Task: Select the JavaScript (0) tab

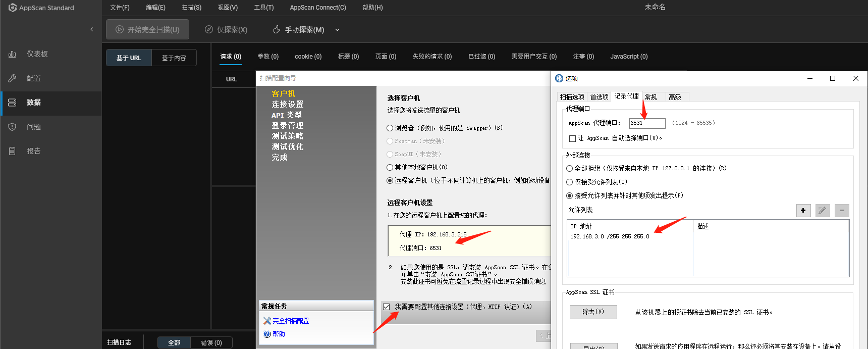Action: (x=629, y=57)
